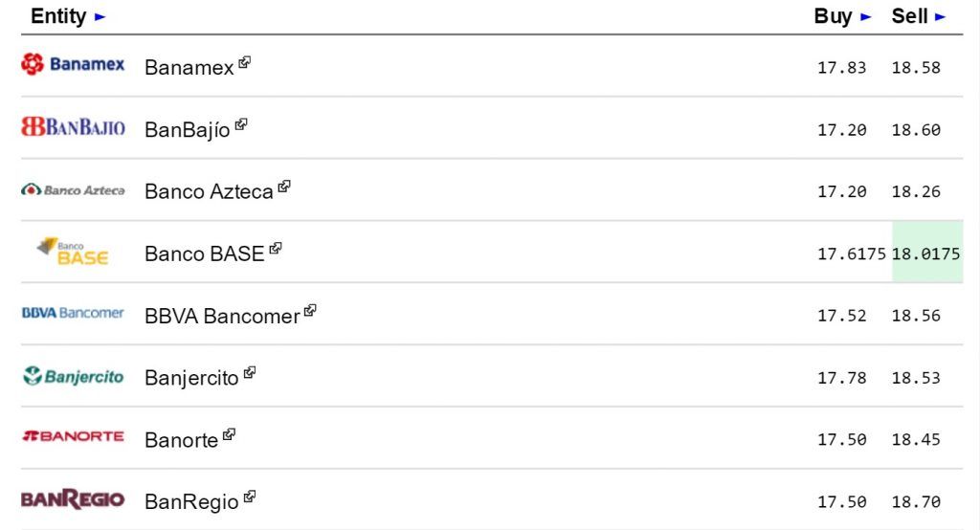Image resolution: width=980 pixels, height=530 pixels.
Task: Click the Banorte logo
Action: tap(73, 437)
